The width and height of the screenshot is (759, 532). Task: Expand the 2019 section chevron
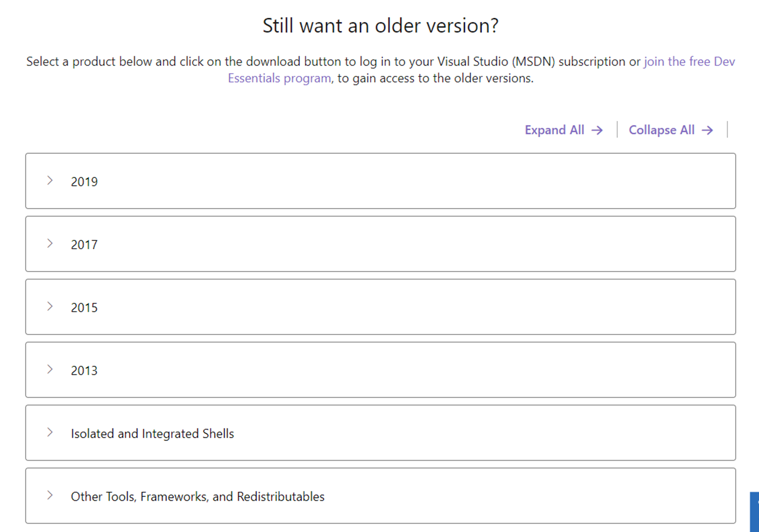point(50,181)
